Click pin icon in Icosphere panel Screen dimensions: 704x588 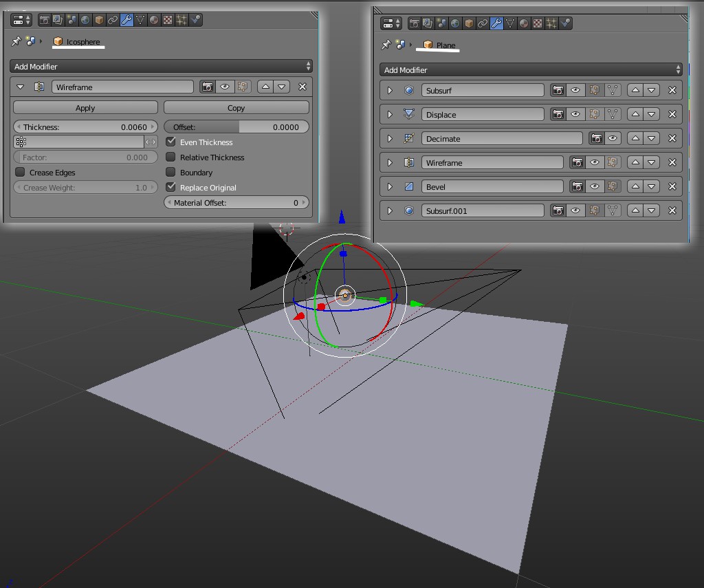pos(16,41)
